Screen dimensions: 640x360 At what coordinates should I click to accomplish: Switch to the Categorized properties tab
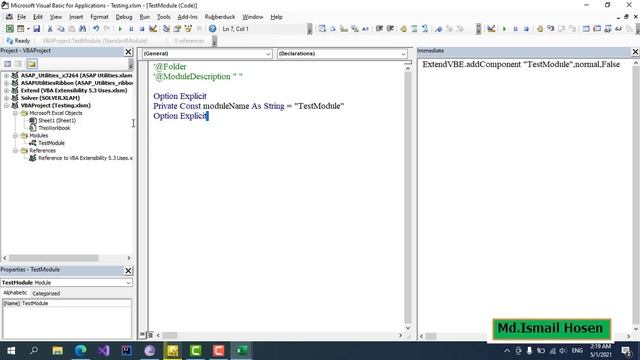(x=46, y=293)
